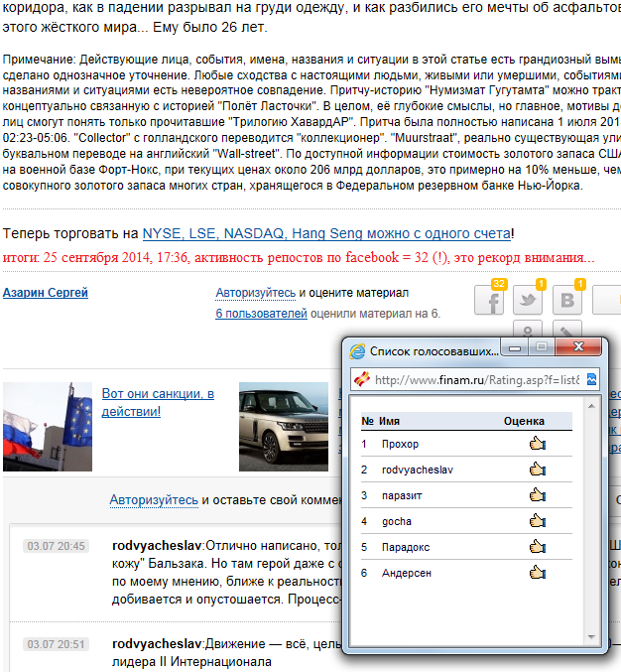Click the compatibility view icon in popup address bar
Screen dimensions: 621x672
coord(591,379)
